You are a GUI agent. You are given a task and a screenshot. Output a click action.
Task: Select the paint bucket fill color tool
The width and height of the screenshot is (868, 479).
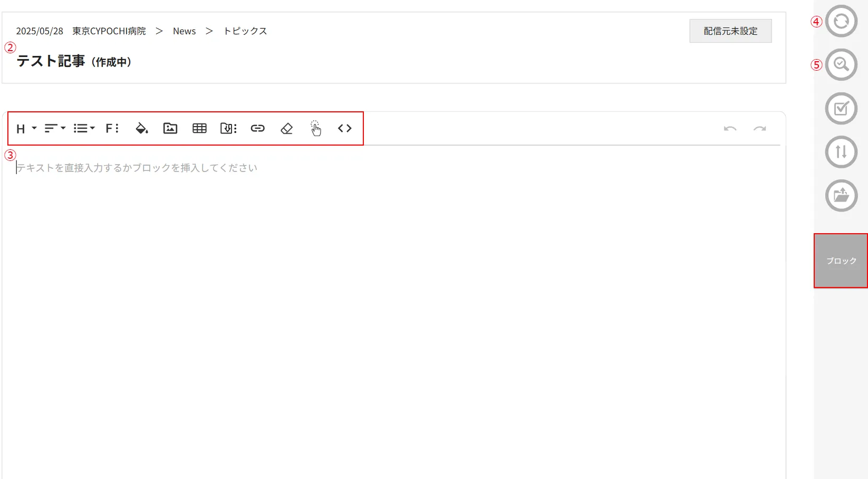pyautogui.click(x=141, y=128)
